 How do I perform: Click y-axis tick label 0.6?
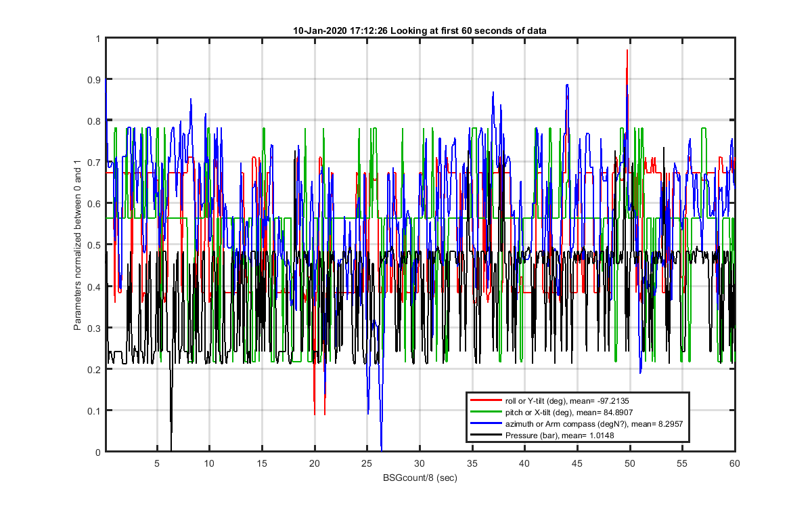click(94, 204)
